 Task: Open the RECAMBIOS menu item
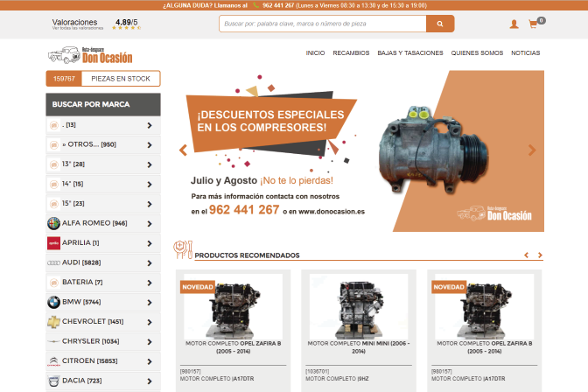(351, 53)
